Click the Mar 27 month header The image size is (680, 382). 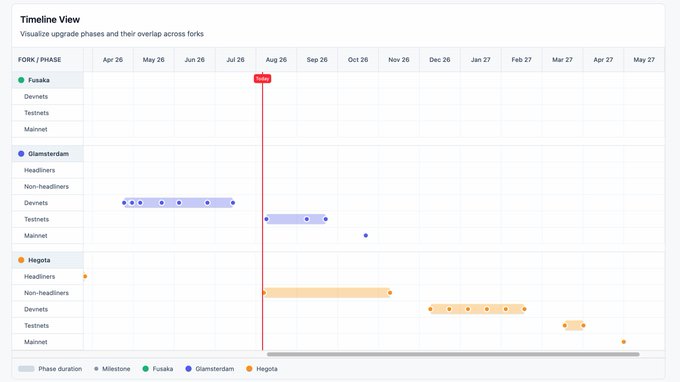(x=562, y=59)
